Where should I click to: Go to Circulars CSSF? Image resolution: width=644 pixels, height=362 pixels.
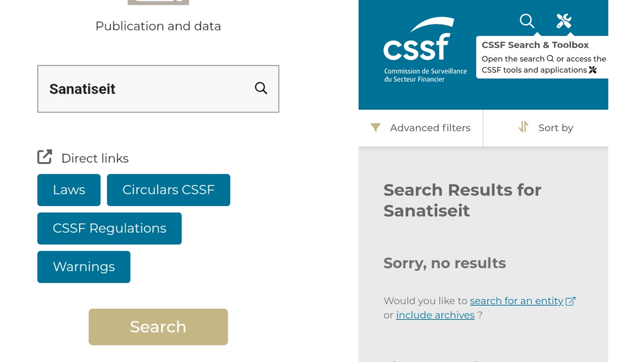tap(168, 190)
